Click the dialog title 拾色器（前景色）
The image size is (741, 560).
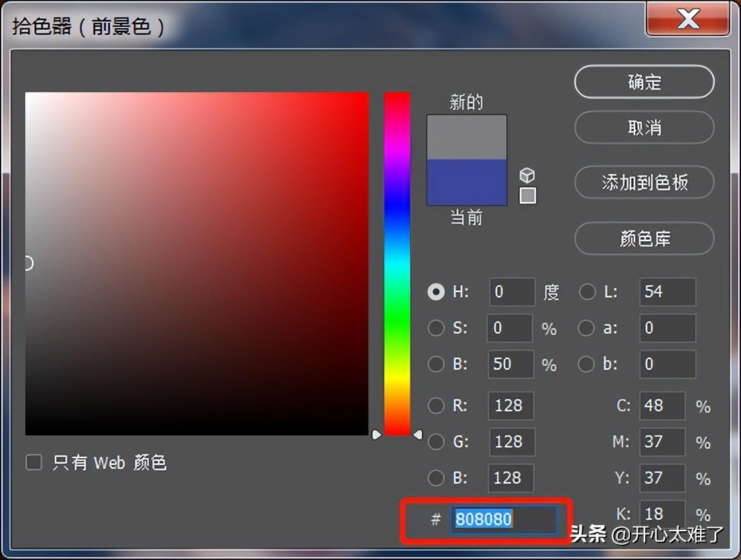[x=89, y=27]
